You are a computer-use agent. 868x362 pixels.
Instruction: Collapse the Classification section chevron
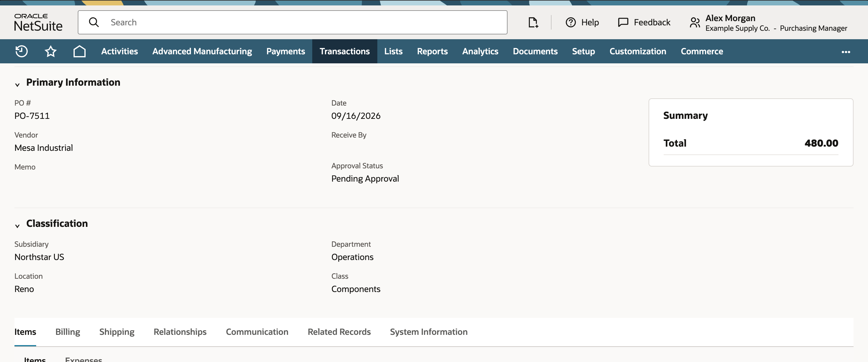click(x=17, y=226)
